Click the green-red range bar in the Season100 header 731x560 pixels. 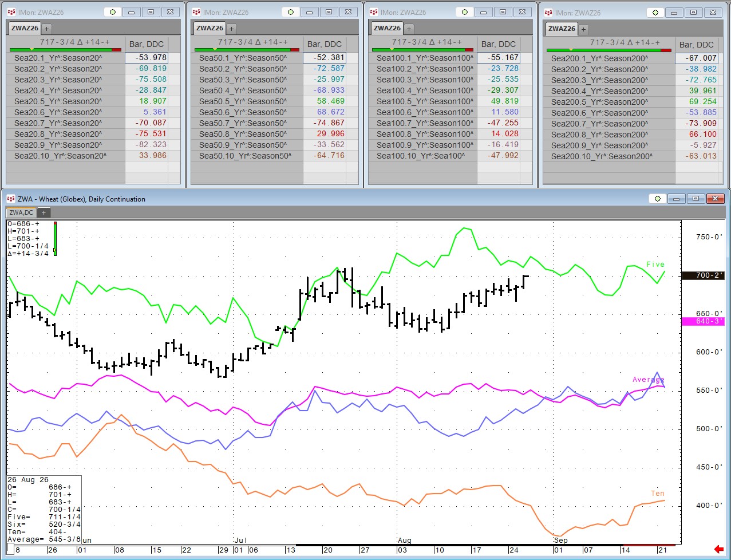point(422,50)
